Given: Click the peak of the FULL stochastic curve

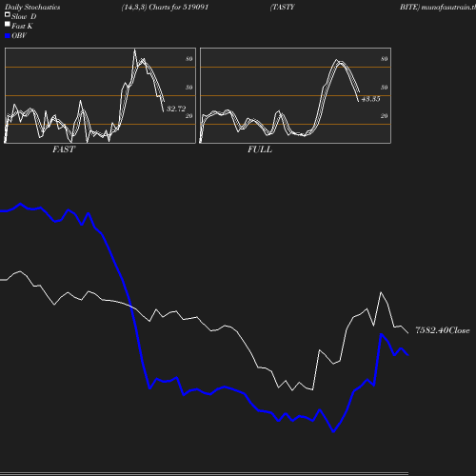Looking at the screenshot, I should pos(337,60).
